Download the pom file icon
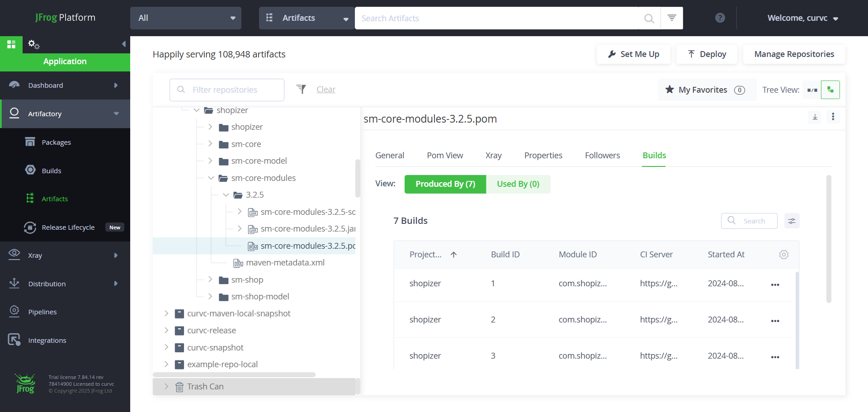Screen dimensions: 868x412 pyautogui.click(x=815, y=117)
